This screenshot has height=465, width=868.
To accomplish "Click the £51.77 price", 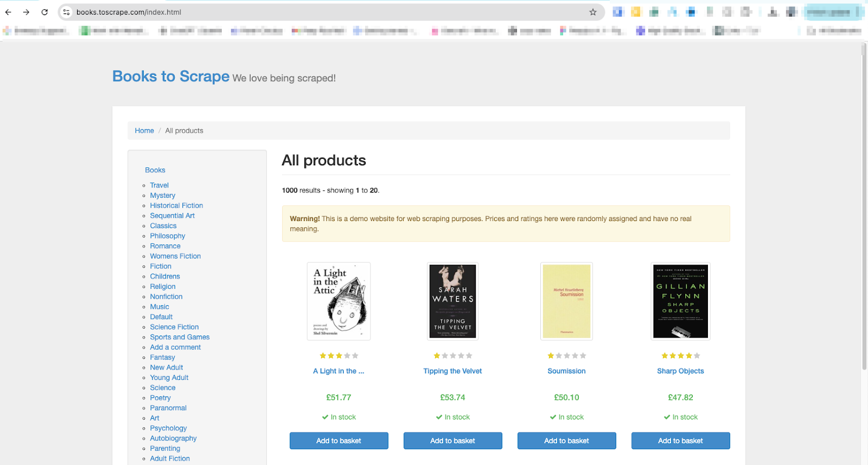I will coord(339,397).
